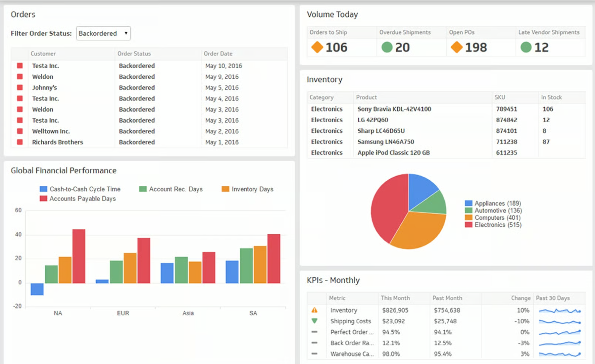Screen dimensions: 595x364
Task: Open the Filter Order Status dropdown
Action: tap(125, 33)
